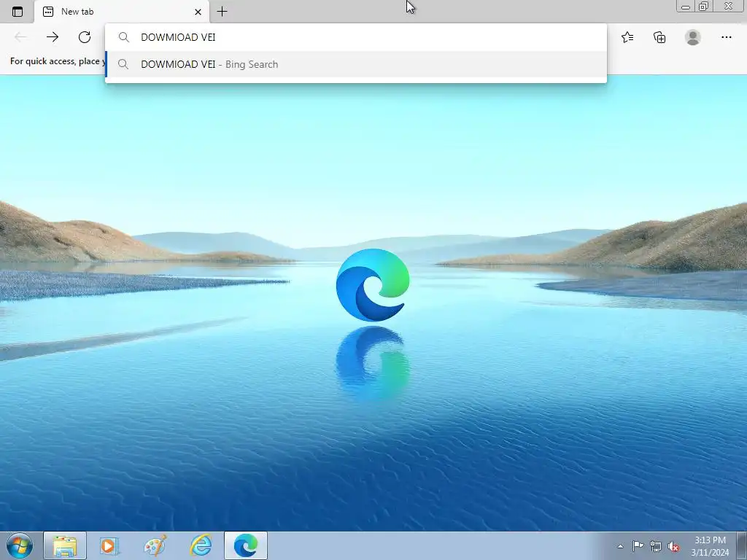Open Windows Explorer from the taskbar

coord(65,545)
